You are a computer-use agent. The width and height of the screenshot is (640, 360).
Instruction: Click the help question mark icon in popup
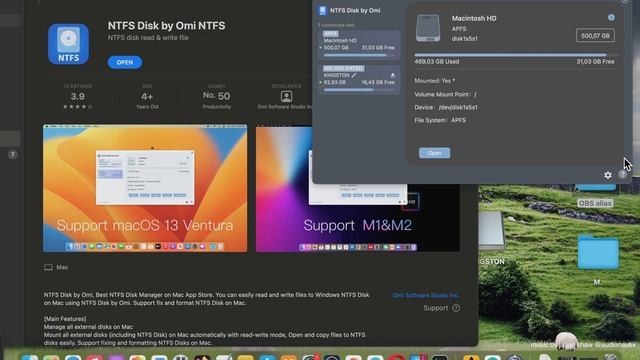click(622, 175)
